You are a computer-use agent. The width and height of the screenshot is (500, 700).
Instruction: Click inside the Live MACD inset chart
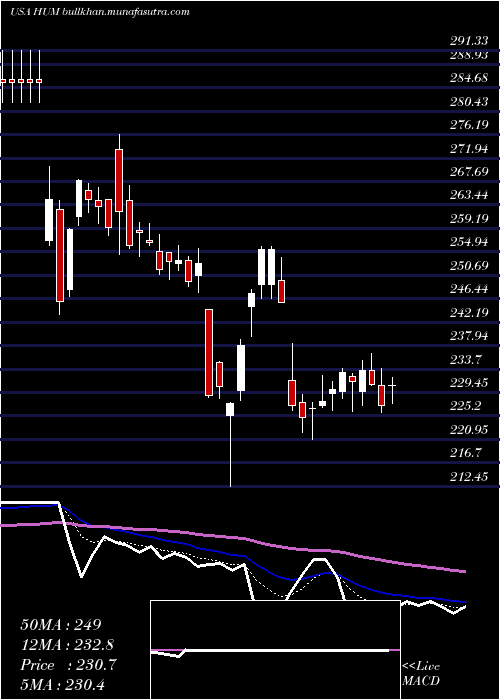pyautogui.click(x=275, y=650)
